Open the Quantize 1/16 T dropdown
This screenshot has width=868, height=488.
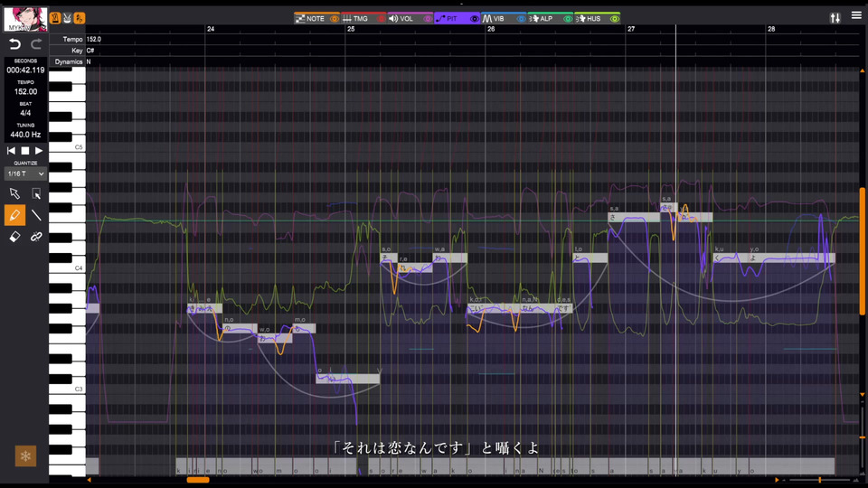click(x=25, y=174)
